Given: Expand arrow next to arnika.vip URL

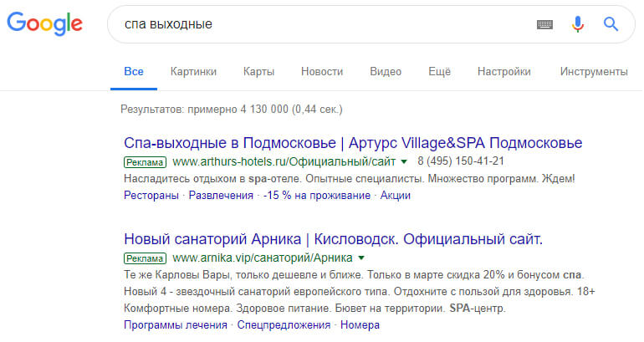Looking at the screenshot, I should (361, 258).
